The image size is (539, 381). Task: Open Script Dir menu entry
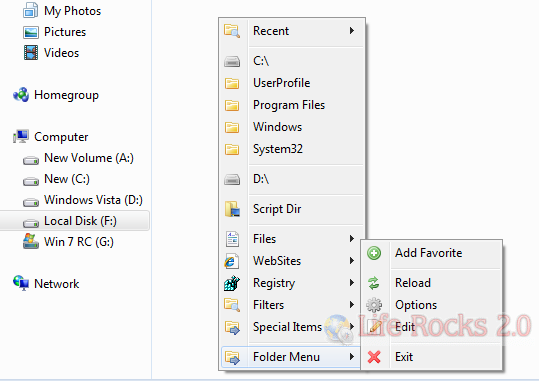(292, 209)
